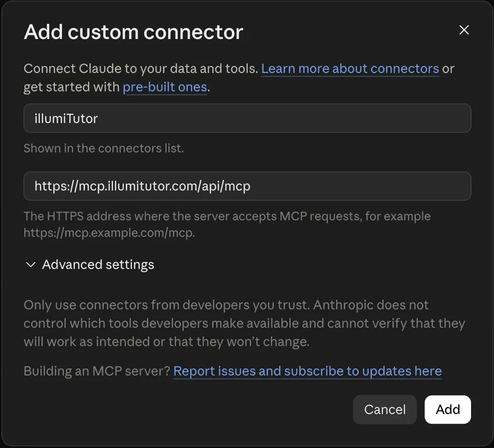
Task: Expand the Advanced settings chevron
Action: (31, 265)
